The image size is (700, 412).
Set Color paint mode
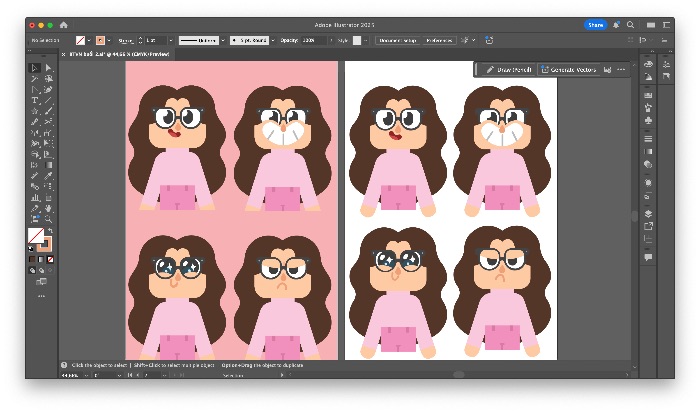[x=32, y=259]
